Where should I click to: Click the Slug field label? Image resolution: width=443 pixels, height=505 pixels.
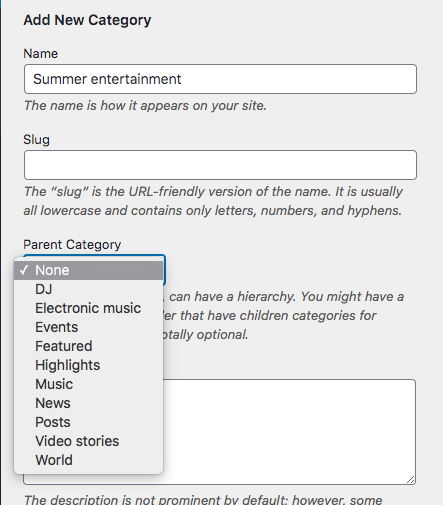click(x=37, y=139)
